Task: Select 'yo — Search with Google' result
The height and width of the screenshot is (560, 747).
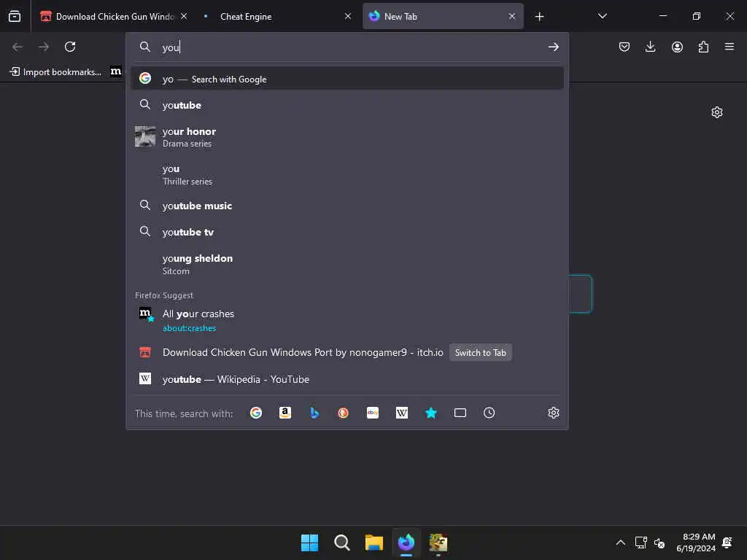Action: (x=347, y=79)
